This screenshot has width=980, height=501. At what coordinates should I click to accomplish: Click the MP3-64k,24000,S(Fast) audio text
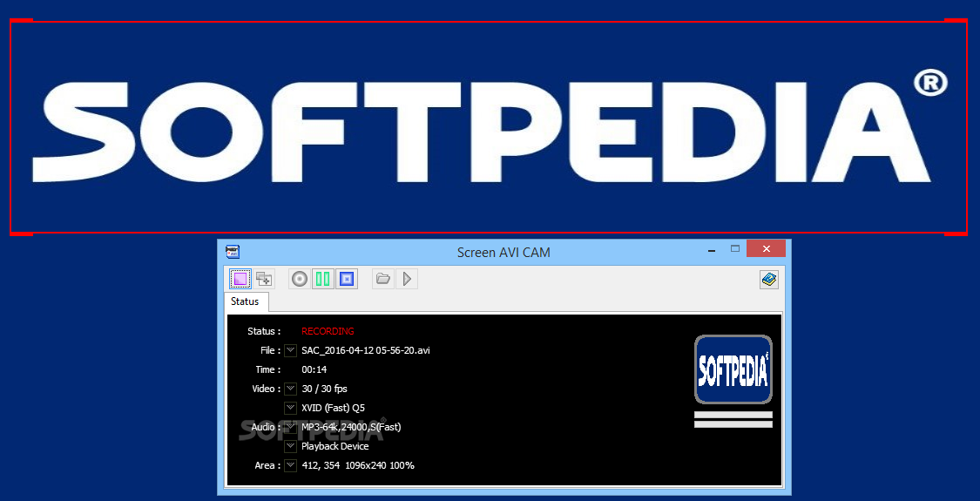[x=351, y=427]
